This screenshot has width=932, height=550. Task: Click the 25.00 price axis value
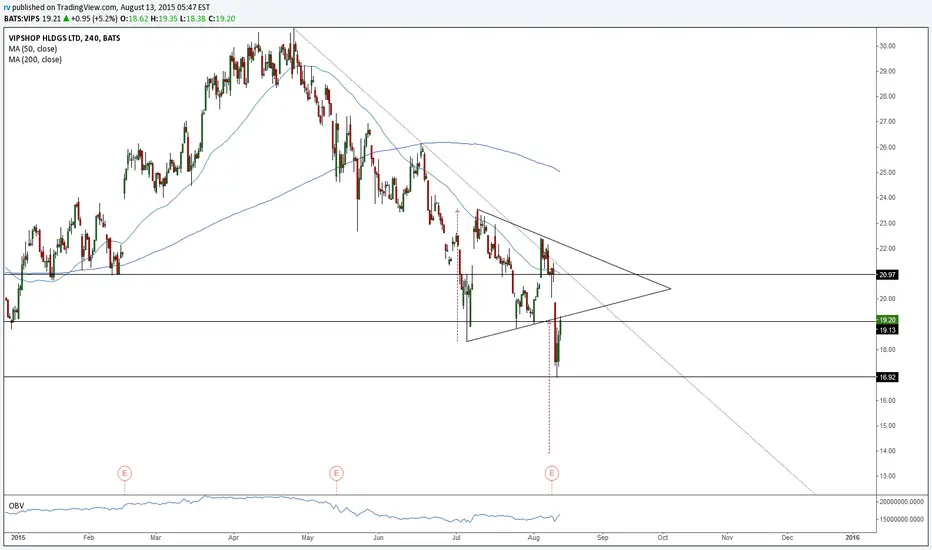pos(887,172)
